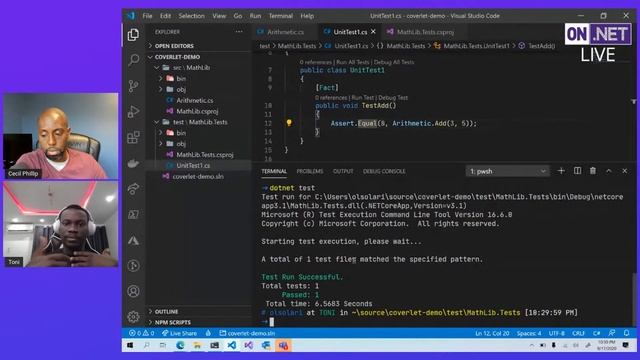This screenshot has width=640, height=360.
Task: Expand the Outline section
Action: click(x=199, y=311)
